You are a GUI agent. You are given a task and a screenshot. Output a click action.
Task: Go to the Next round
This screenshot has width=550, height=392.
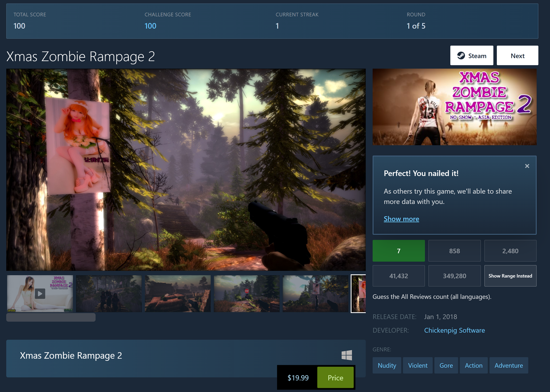pos(517,56)
